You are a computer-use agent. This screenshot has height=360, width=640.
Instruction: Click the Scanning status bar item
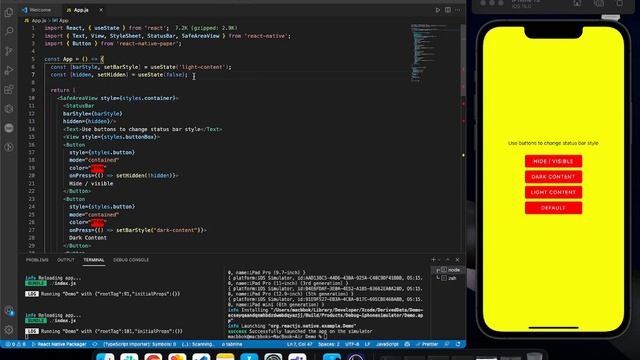197,344
